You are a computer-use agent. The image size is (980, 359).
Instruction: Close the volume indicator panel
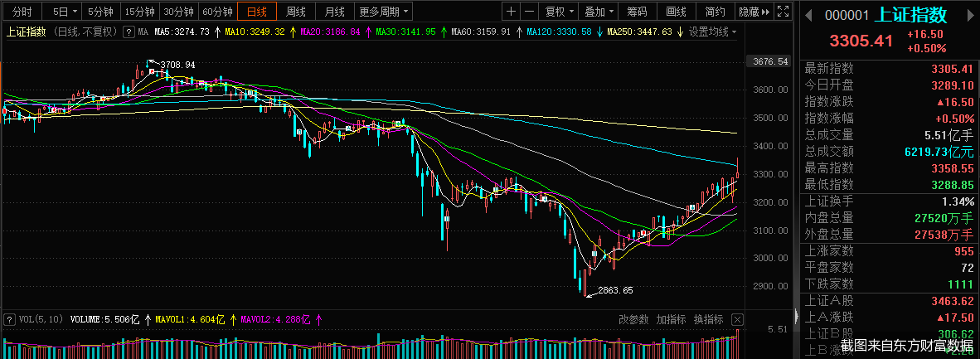pos(737,319)
